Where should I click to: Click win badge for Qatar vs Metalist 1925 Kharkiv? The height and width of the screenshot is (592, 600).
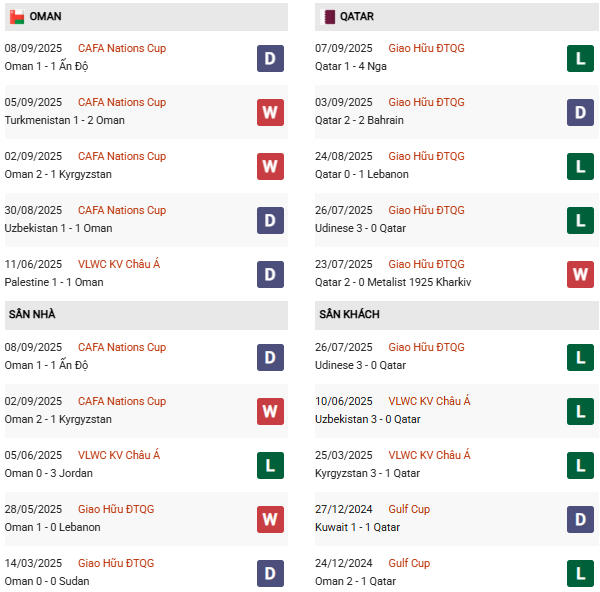[581, 274]
